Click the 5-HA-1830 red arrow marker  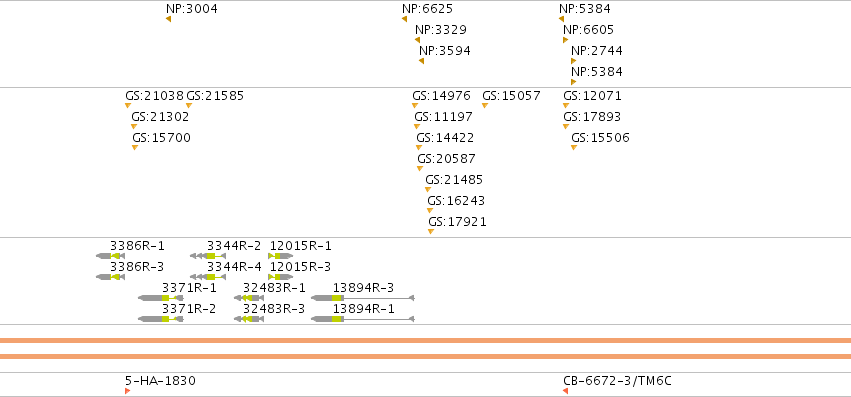128,391
